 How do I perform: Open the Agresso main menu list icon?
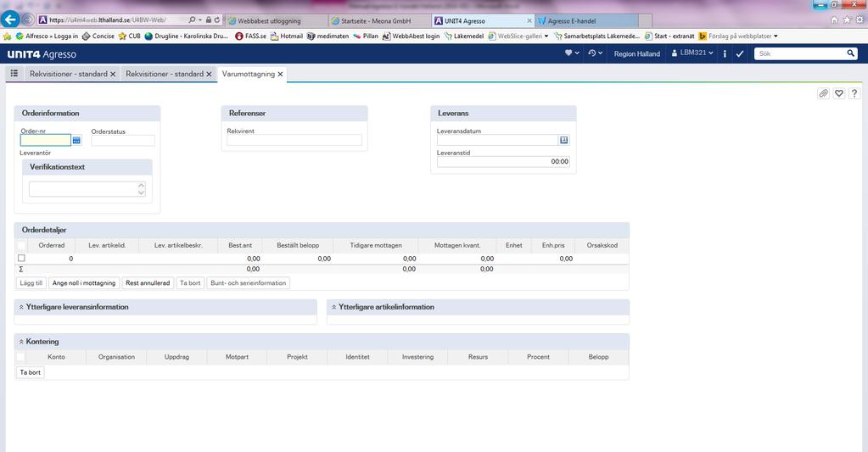coord(14,73)
